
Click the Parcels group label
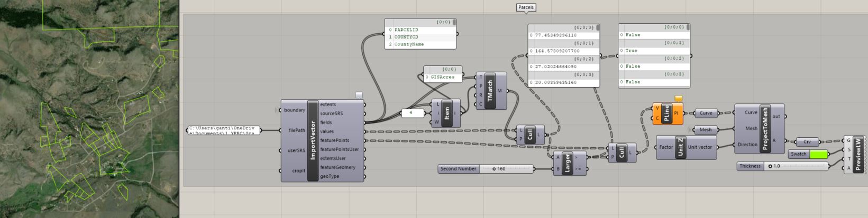pos(526,7)
